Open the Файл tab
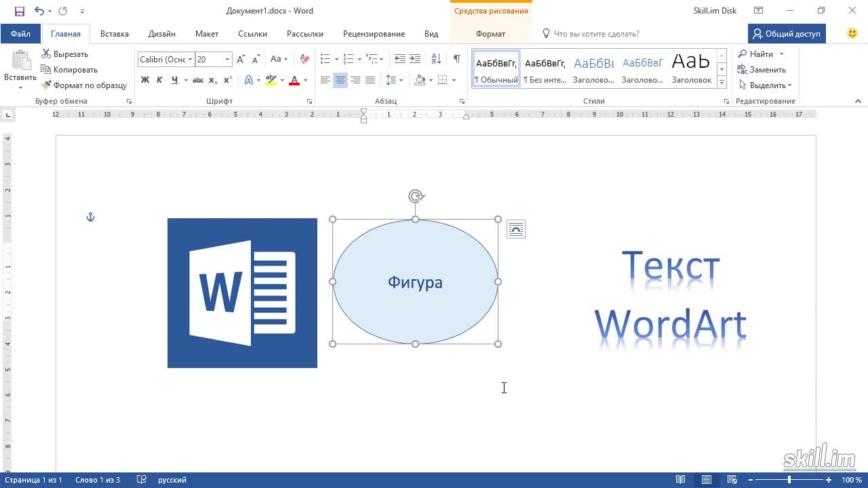This screenshot has width=868, height=488. click(x=20, y=34)
